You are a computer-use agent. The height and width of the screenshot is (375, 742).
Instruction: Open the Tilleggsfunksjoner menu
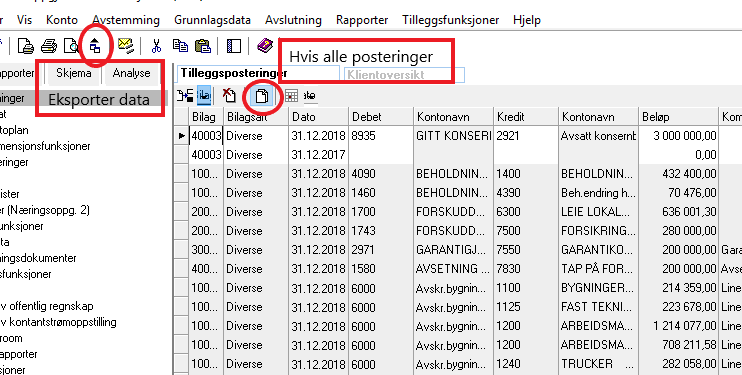(450, 20)
